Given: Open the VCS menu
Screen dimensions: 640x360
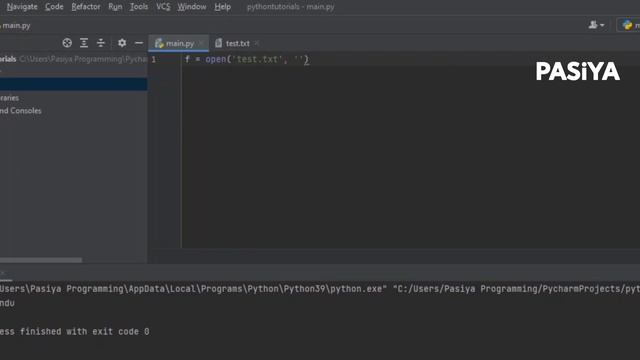Looking at the screenshot, I should [x=163, y=7].
